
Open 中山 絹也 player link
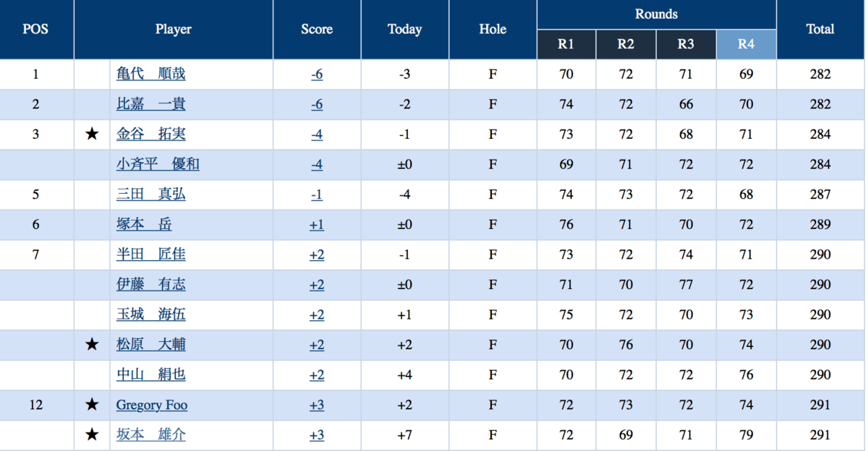point(151,375)
